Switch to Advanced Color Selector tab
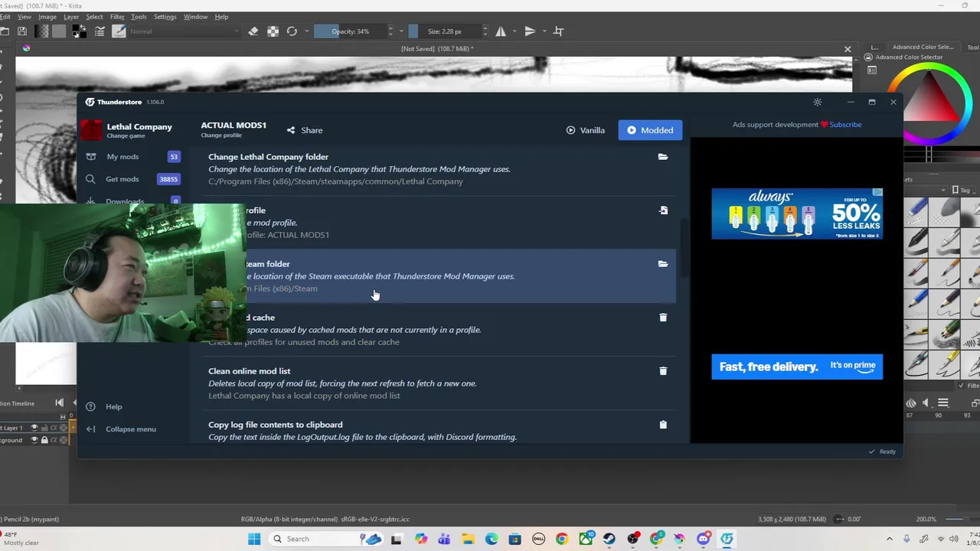The width and height of the screenshot is (980, 551). pos(923,47)
